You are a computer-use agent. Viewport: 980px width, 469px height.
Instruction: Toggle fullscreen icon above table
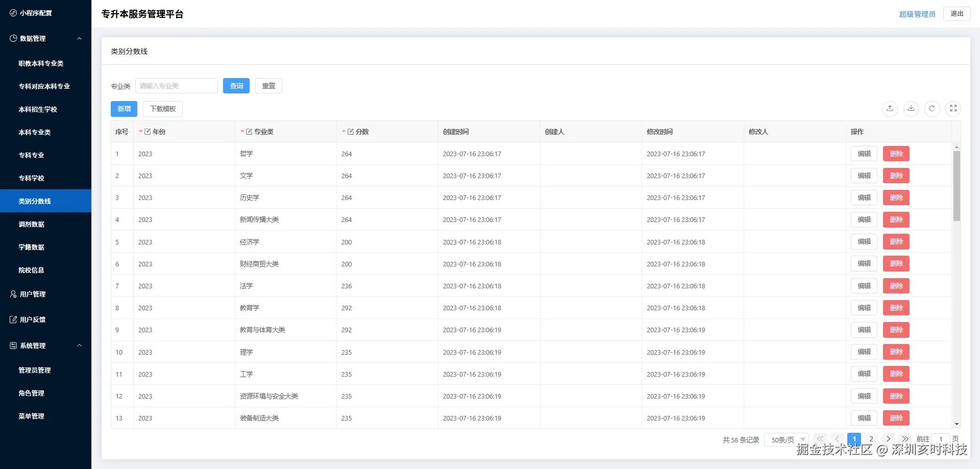click(x=953, y=109)
